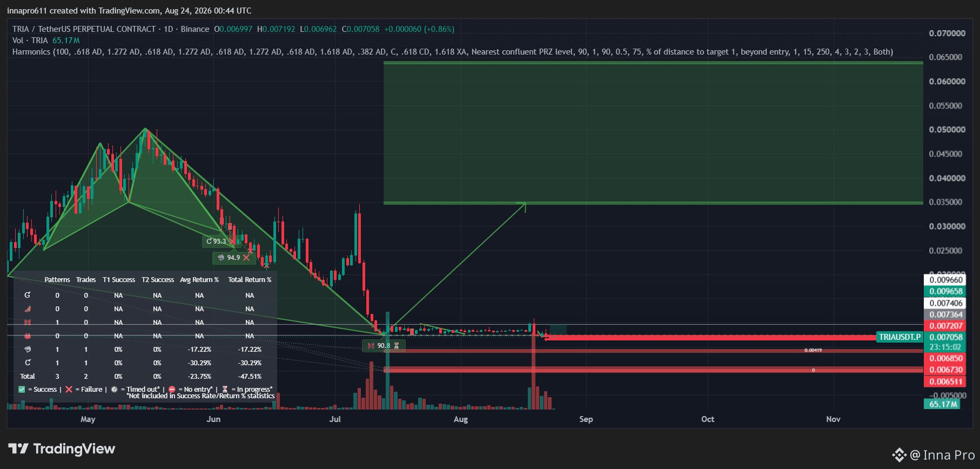Image resolution: width=980 pixels, height=469 pixels.
Task: Click the 'TRIAUSDT.P' symbol tag near the price axis
Action: (x=900, y=337)
